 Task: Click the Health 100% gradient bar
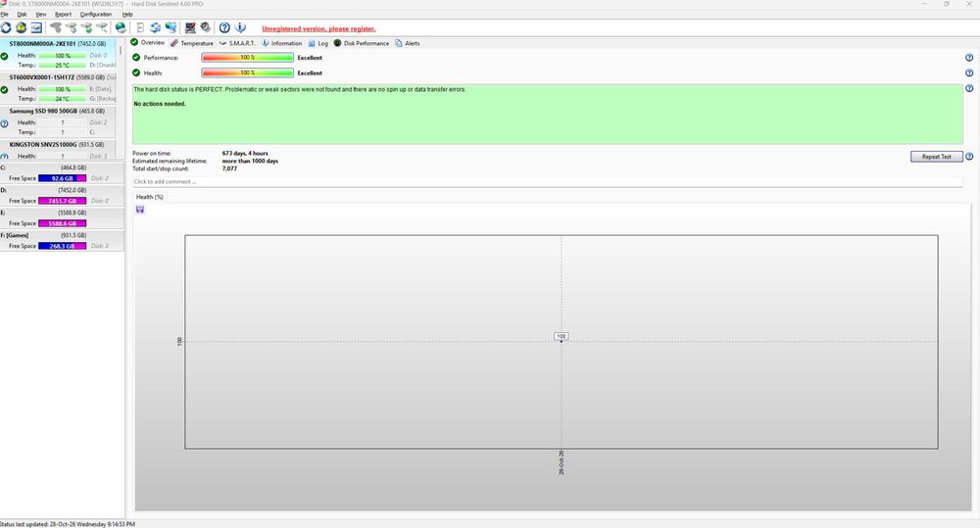(248, 73)
